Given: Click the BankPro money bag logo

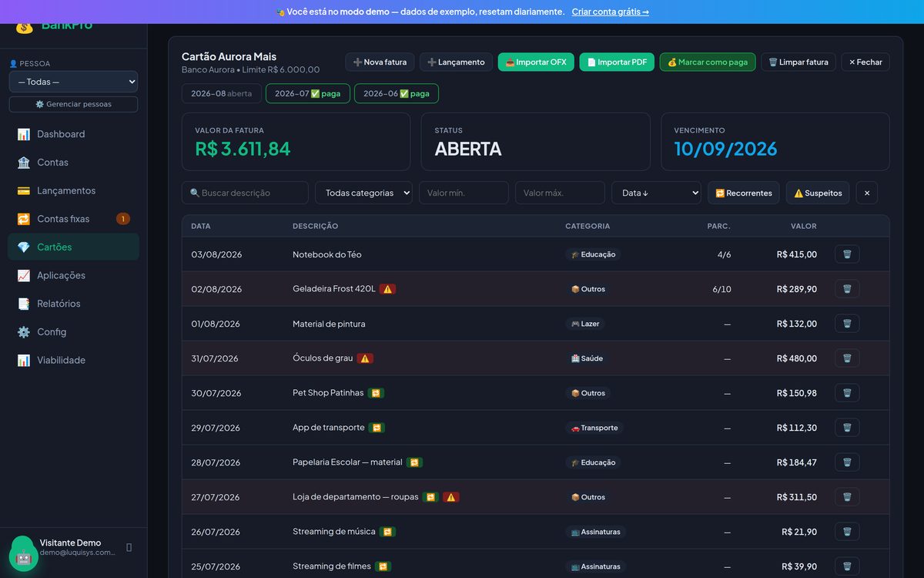Looking at the screenshot, I should click(x=25, y=27).
